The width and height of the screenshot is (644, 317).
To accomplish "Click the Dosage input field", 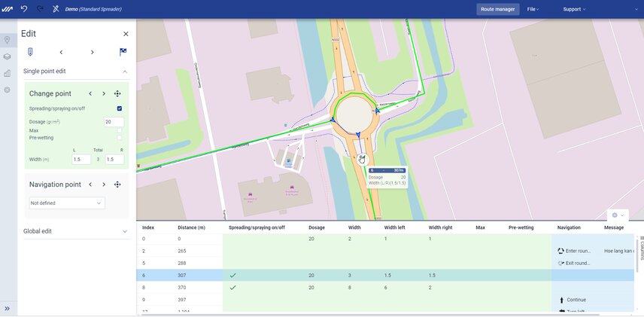I will (114, 121).
